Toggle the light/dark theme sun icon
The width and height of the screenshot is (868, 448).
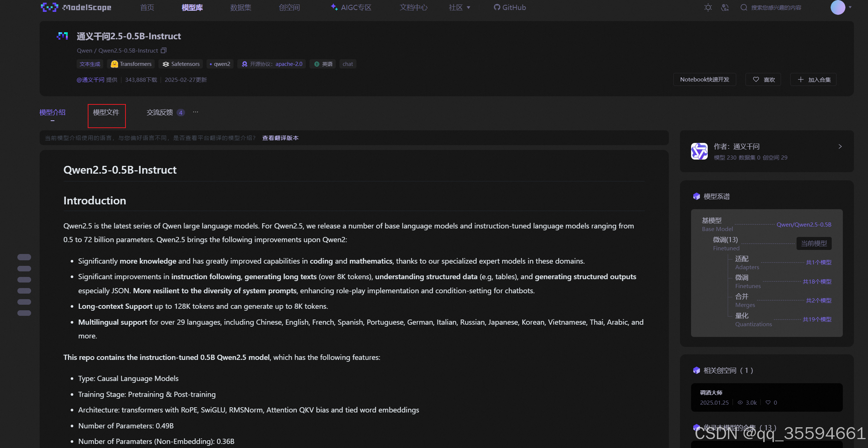[708, 7]
